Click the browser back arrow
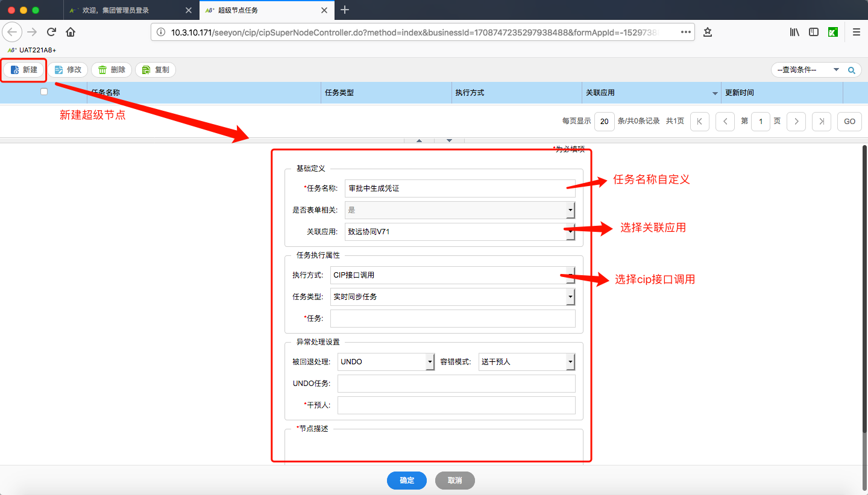This screenshot has width=868, height=495. (x=13, y=32)
